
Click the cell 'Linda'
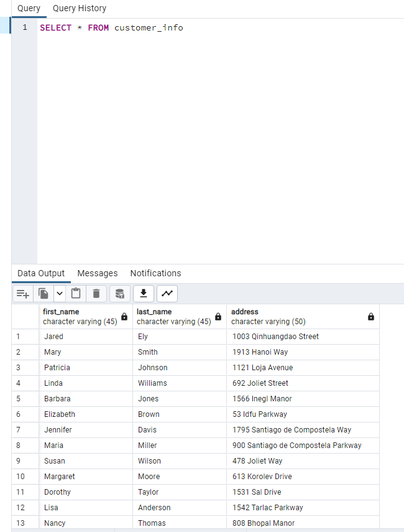tap(86, 383)
